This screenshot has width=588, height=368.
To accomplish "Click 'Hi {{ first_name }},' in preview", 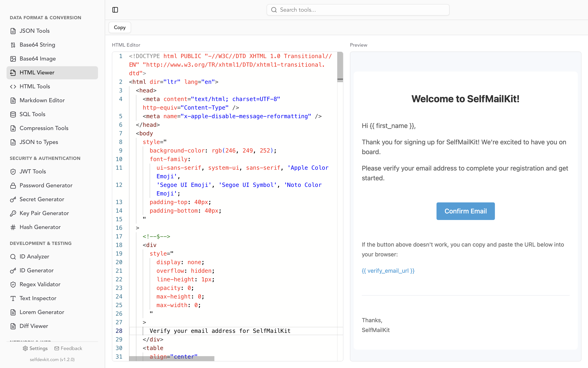I will pos(389,126).
